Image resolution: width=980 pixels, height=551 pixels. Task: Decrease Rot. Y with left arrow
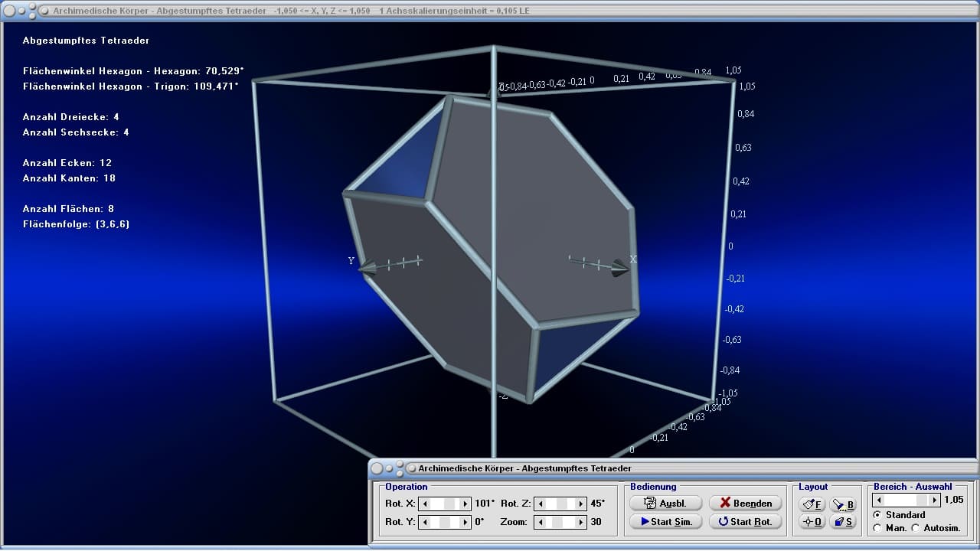(x=425, y=522)
